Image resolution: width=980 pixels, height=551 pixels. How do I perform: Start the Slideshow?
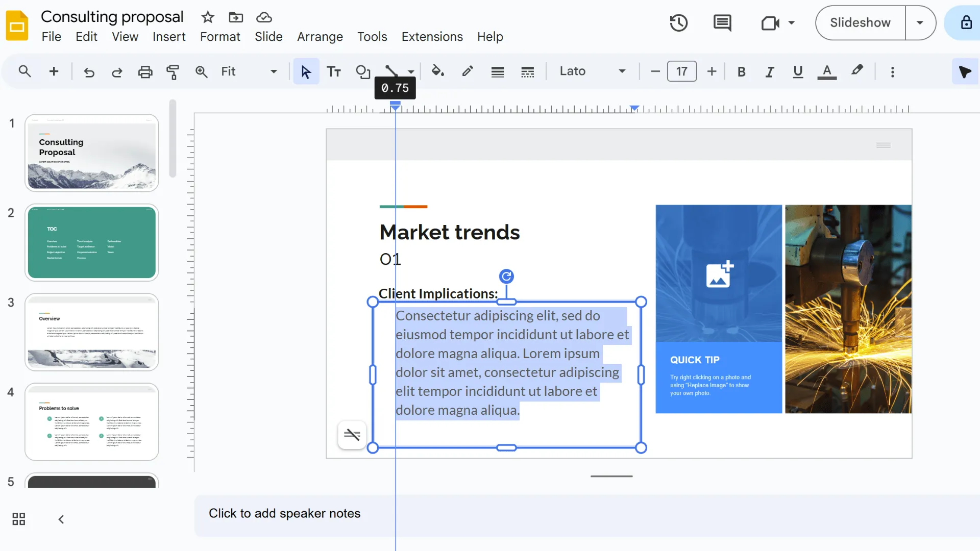[x=860, y=23]
